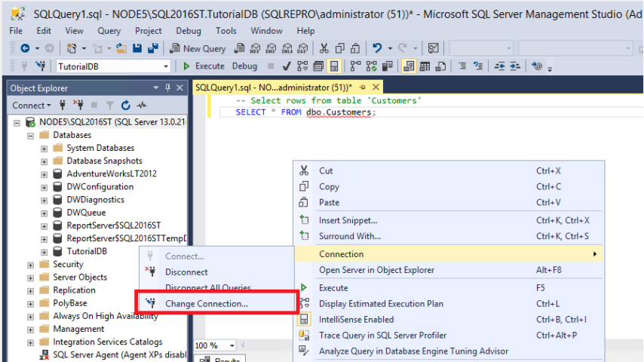Click the Query Options toolbar icon
The width and height of the screenshot is (644, 362).
[x=318, y=66]
